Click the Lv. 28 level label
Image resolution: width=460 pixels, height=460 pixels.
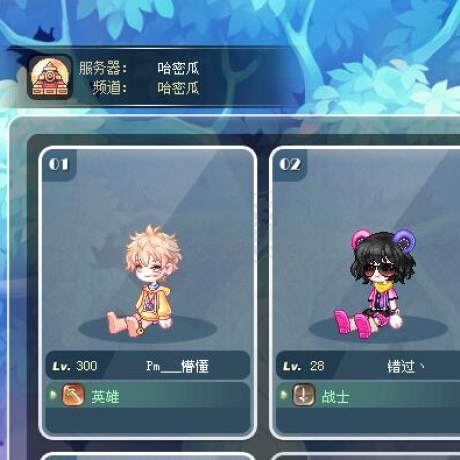[x=304, y=366]
